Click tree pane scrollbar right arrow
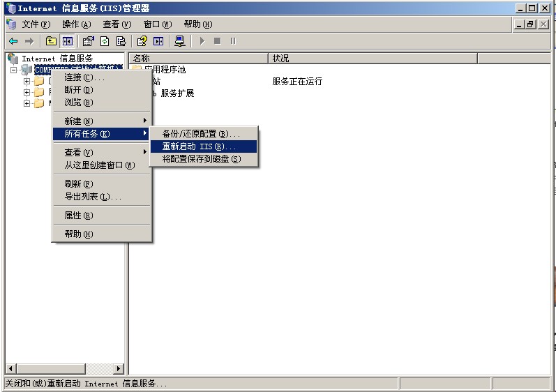556x392 pixels. (x=119, y=368)
